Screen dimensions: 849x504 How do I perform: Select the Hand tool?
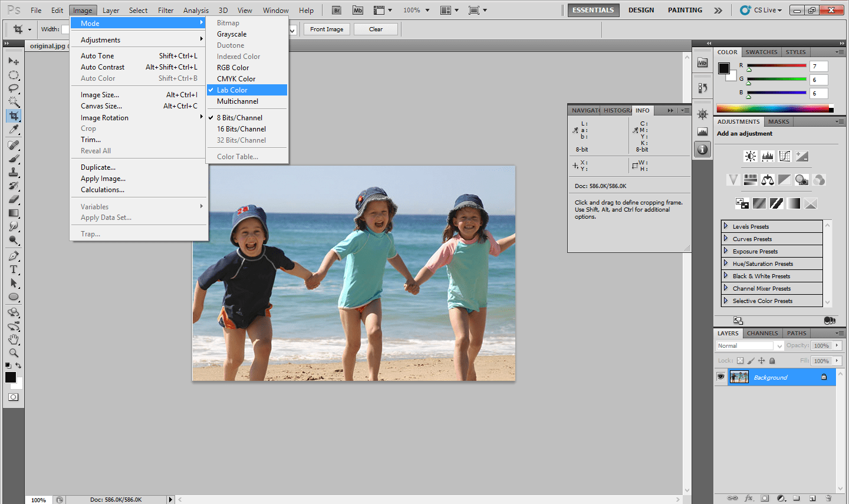coord(13,340)
